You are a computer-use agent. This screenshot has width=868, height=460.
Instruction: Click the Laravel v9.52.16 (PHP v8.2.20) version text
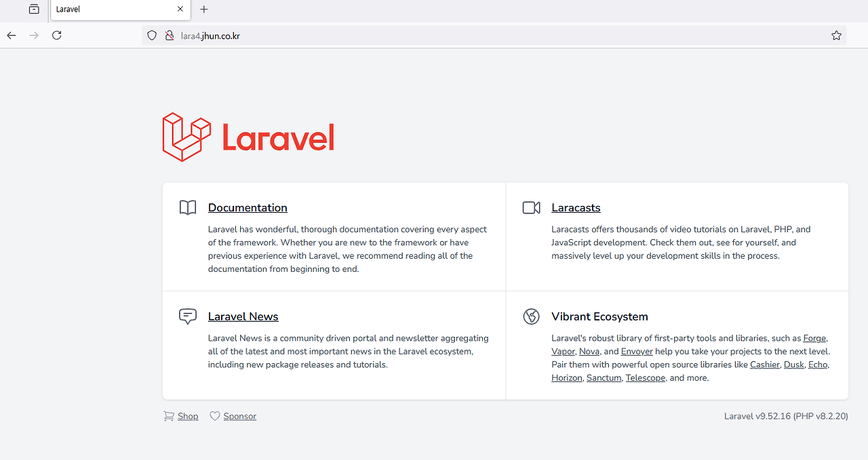(x=786, y=416)
